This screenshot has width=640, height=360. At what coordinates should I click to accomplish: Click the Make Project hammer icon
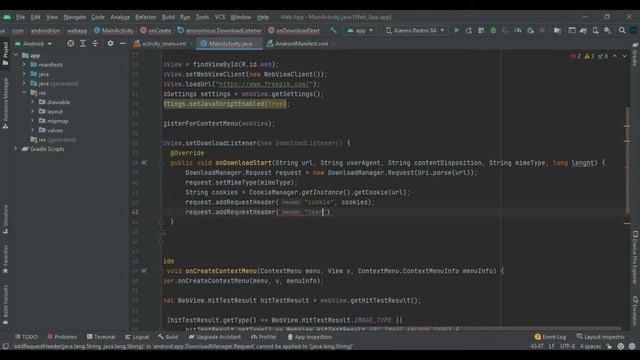click(x=333, y=30)
